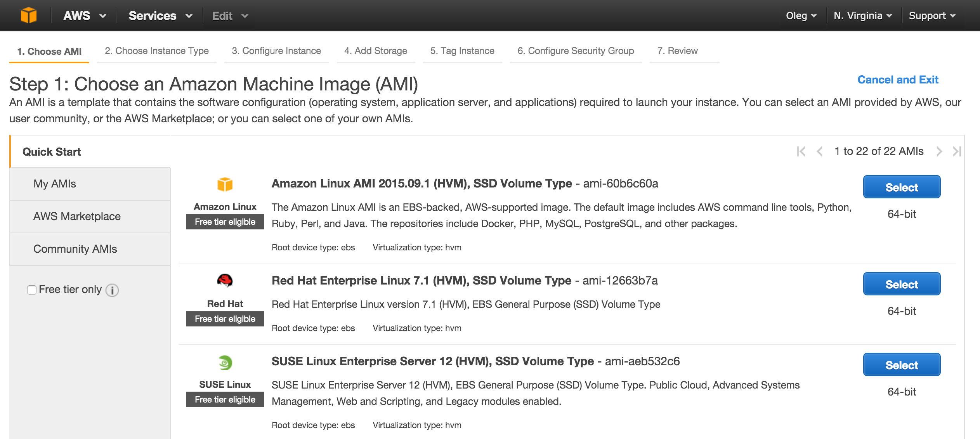Open the AWS Marketplace section
Viewport: 980px width, 439px height.
point(90,217)
